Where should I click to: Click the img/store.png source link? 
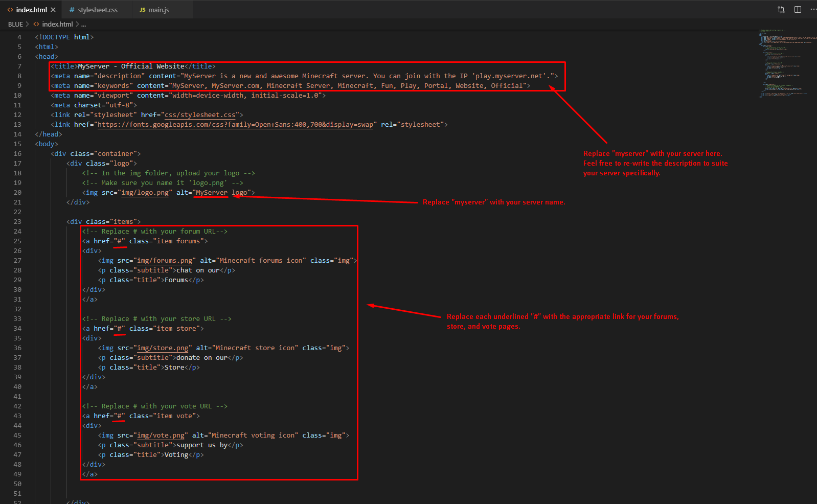tap(163, 348)
